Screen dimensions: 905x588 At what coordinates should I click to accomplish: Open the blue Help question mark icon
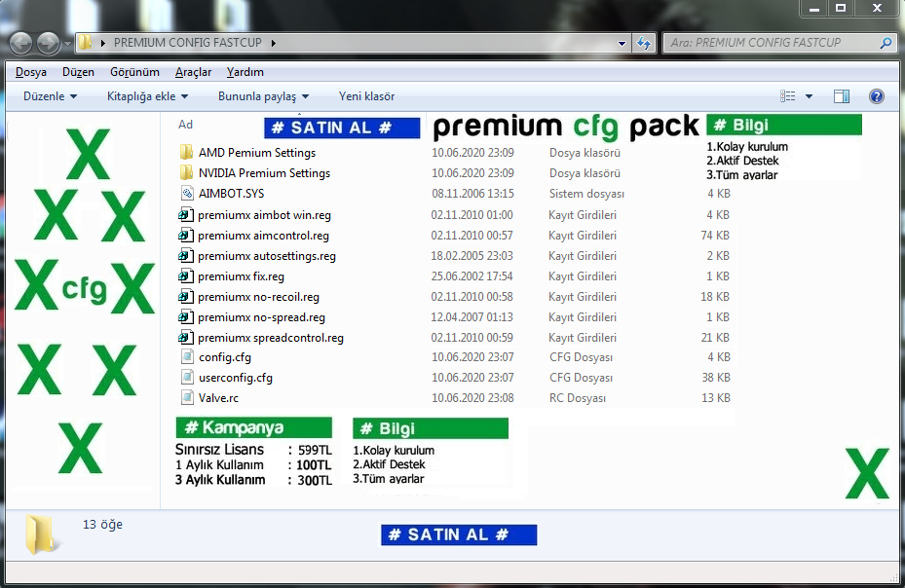click(x=876, y=96)
